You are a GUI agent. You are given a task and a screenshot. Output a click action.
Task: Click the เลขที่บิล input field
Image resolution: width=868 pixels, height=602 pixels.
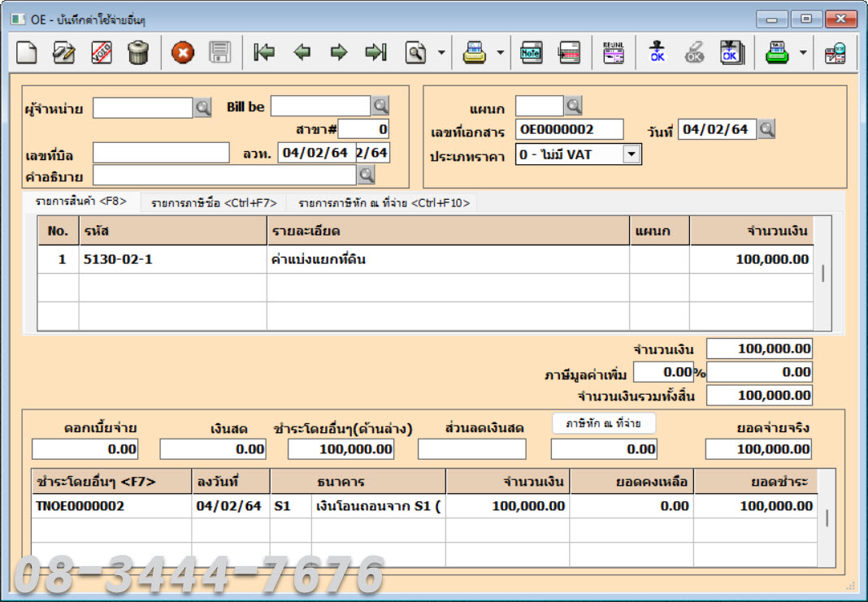click(161, 153)
